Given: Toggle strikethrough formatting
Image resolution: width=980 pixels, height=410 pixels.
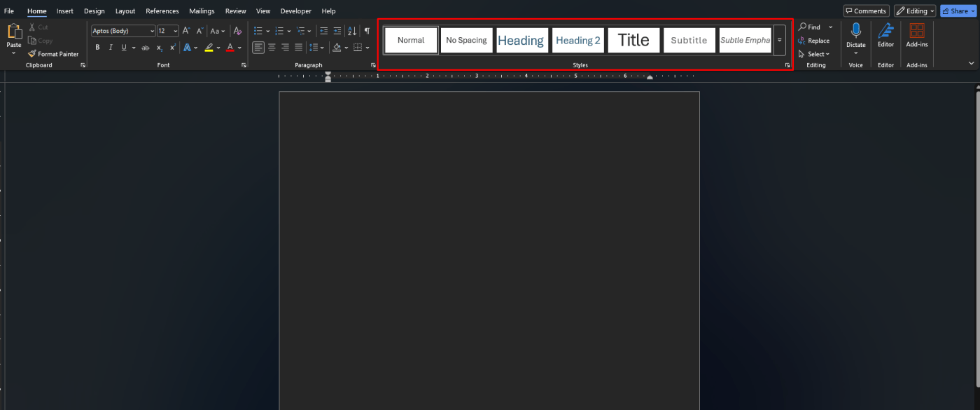Looking at the screenshot, I should tap(146, 48).
